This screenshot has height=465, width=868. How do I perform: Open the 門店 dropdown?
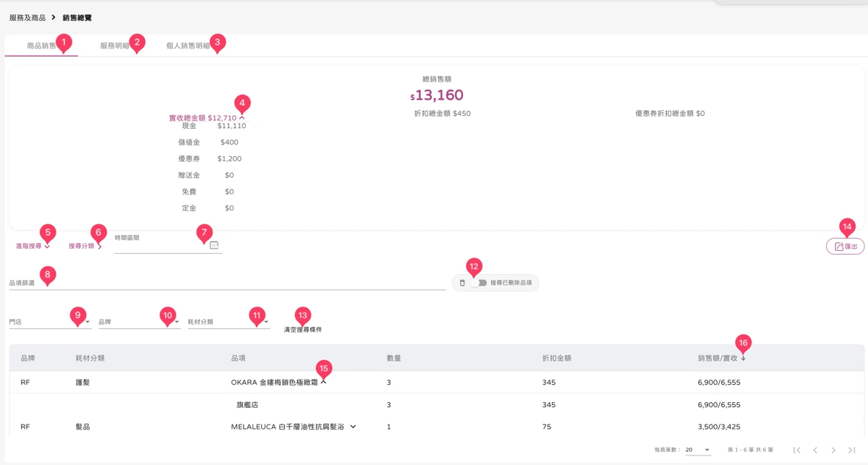50,322
